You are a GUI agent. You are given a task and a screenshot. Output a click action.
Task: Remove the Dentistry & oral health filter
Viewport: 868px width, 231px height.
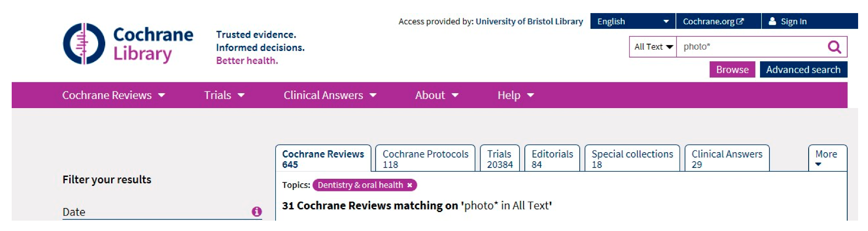[410, 185]
